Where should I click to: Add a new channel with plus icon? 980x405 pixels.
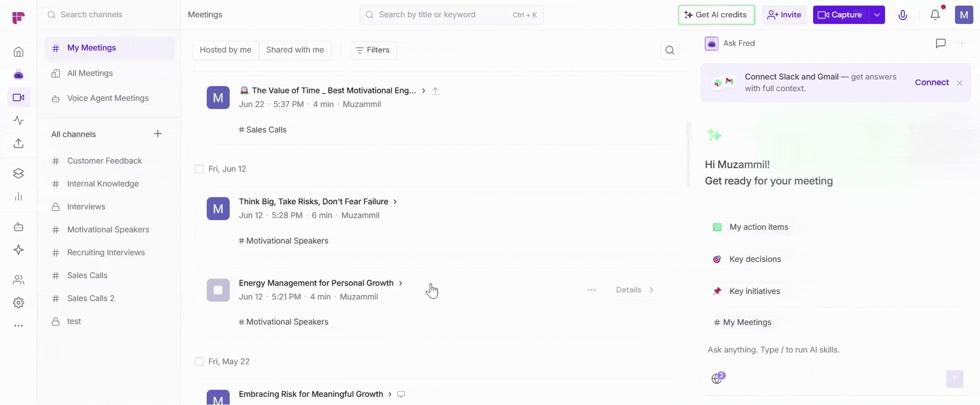point(158,134)
